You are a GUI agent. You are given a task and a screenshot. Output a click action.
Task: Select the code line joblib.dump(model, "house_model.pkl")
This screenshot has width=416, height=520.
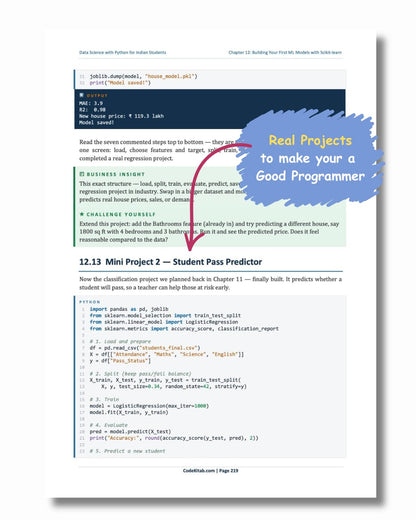tap(143, 76)
